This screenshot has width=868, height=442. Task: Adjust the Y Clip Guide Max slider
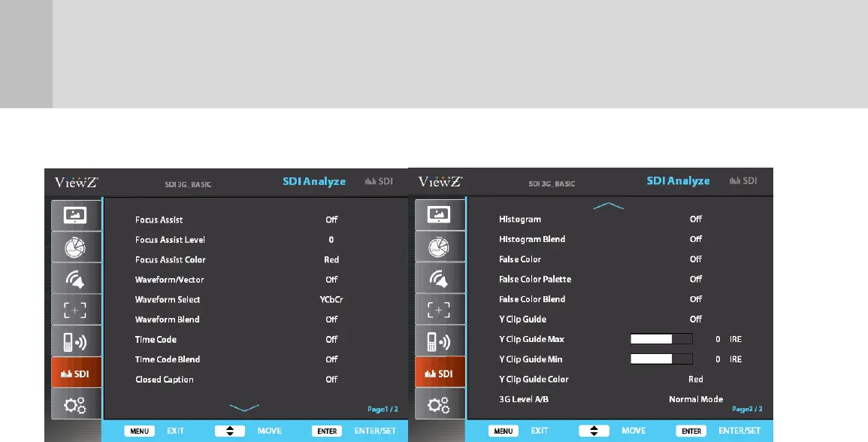tap(661, 339)
